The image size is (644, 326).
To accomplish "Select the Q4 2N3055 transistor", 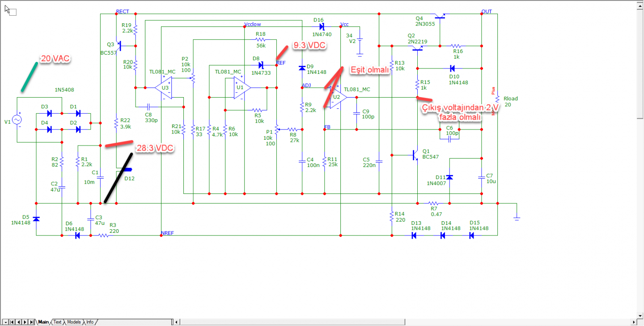I will [440, 17].
